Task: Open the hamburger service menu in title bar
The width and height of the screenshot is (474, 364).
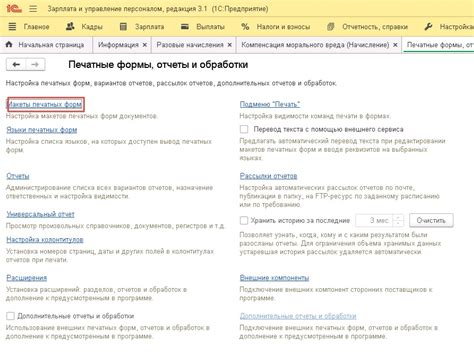Action: pos(33,8)
